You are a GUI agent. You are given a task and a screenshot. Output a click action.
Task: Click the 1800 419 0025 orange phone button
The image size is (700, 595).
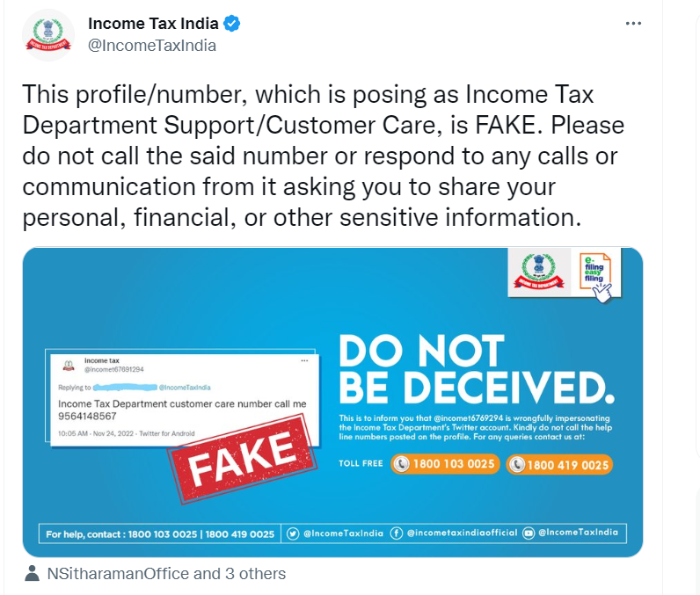coord(559,465)
